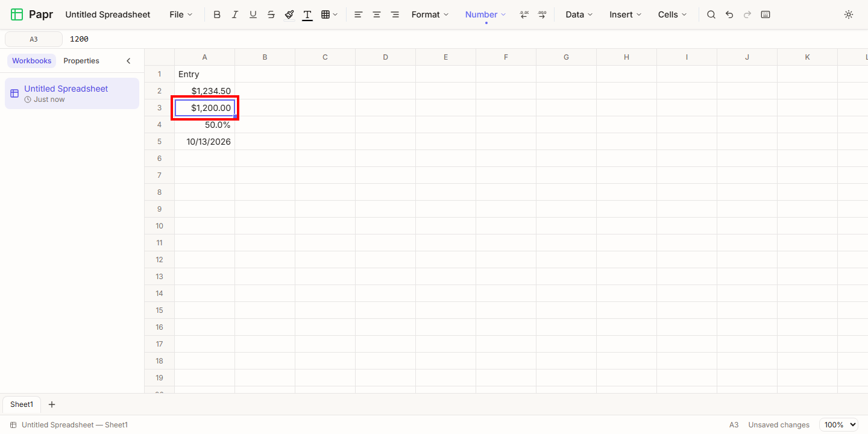Align text left
Image resolution: width=868 pixels, height=434 pixels.
click(358, 14)
